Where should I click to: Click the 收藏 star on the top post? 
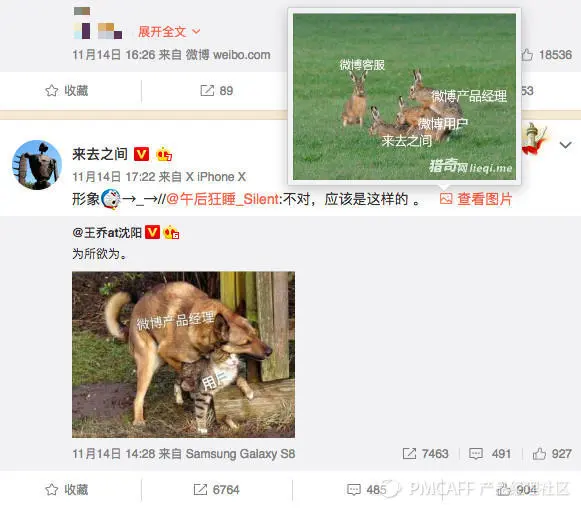tap(67, 91)
